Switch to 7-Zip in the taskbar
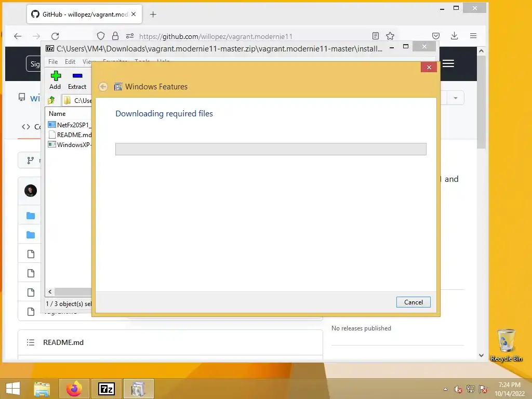 pos(107,389)
